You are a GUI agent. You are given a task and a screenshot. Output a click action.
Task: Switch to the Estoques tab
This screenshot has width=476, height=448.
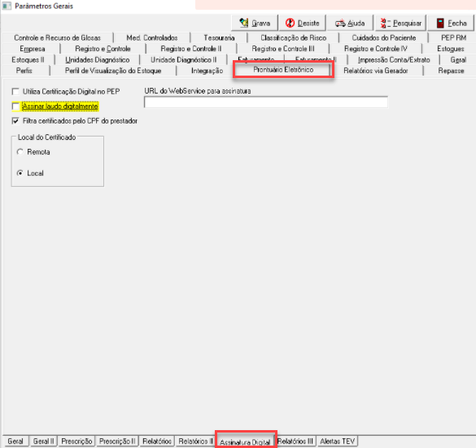450,49
